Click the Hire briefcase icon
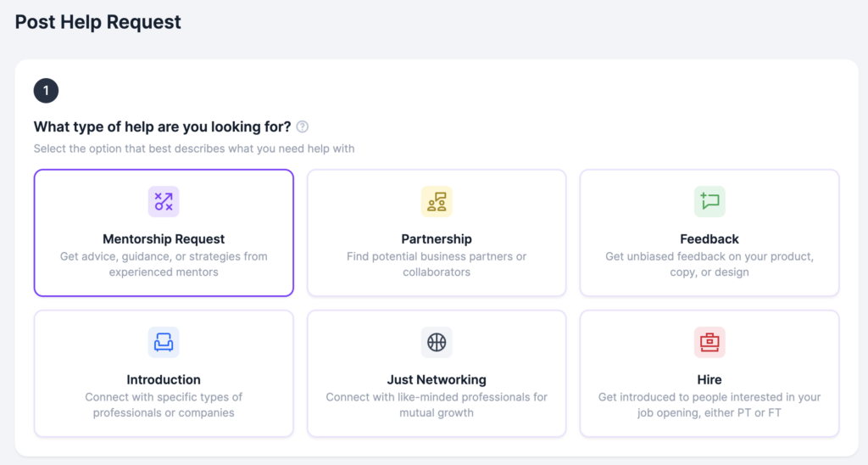Screen dimensions: 868x465 click(x=709, y=342)
